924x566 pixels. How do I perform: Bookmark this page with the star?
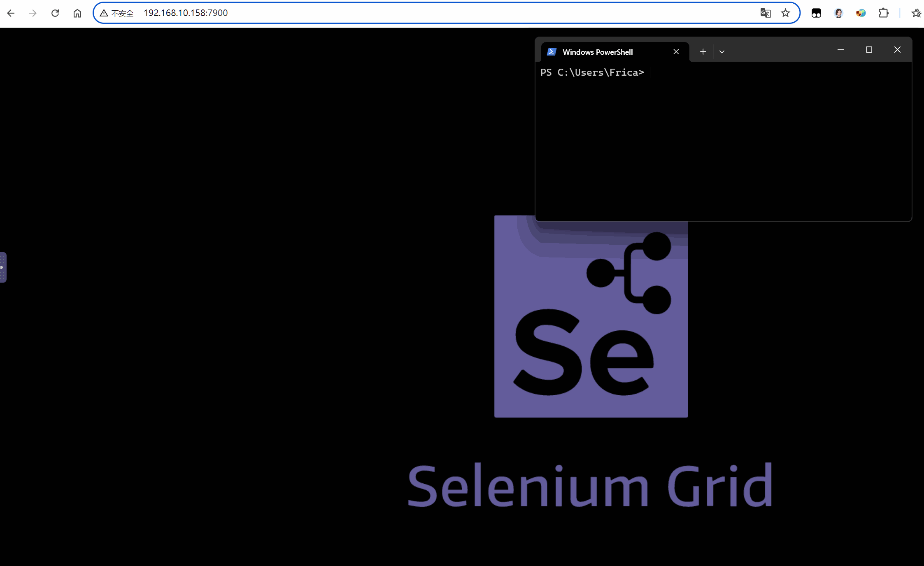786,13
